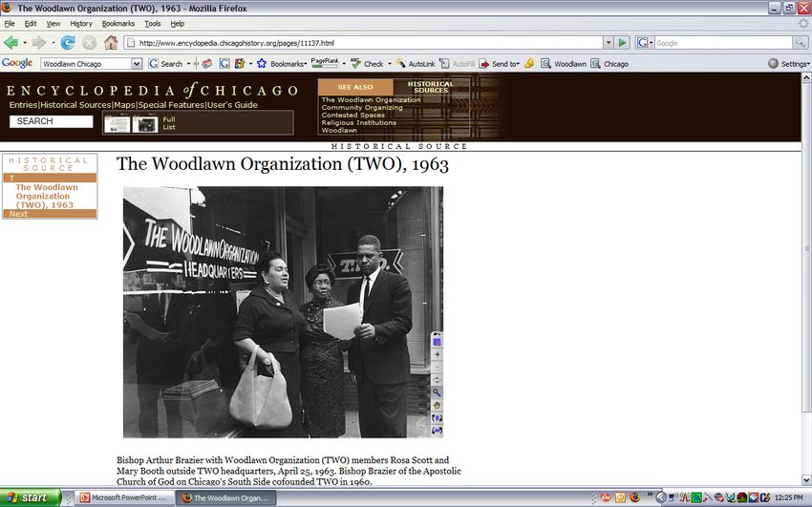
Task: Reload the page with the Refresh icon
Action: 67,43
